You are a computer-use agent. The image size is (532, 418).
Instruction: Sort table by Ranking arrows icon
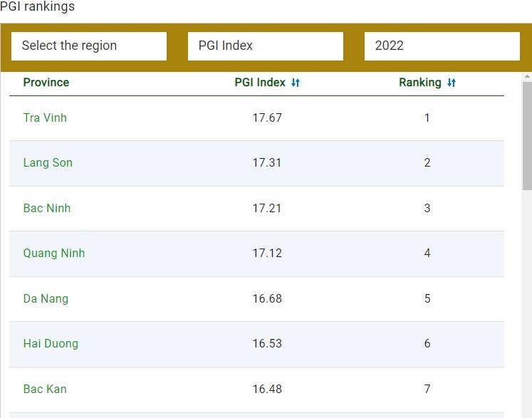tap(452, 83)
